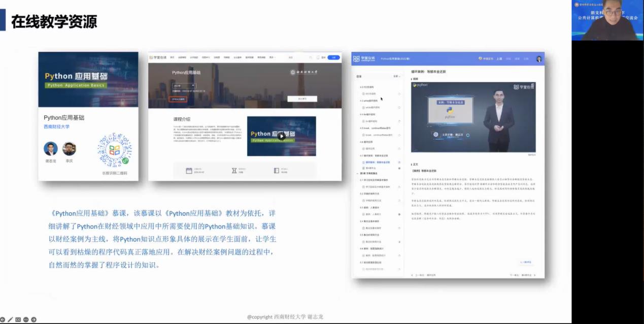Click 西南财经大学 link on course card
This screenshot has width=644, height=324.
56,127
